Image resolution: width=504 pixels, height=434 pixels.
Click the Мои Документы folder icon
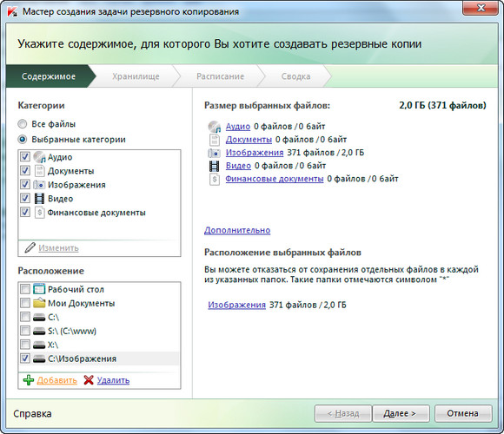[39, 303]
